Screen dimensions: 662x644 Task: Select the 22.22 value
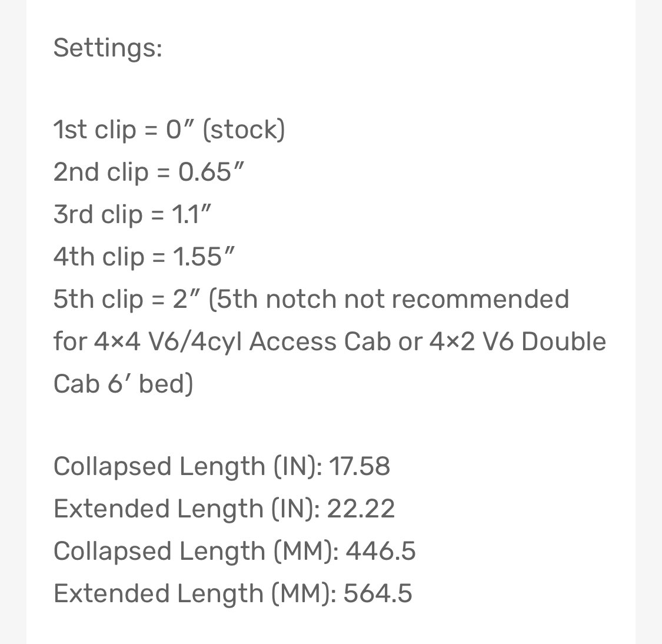(x=361, y=509)
